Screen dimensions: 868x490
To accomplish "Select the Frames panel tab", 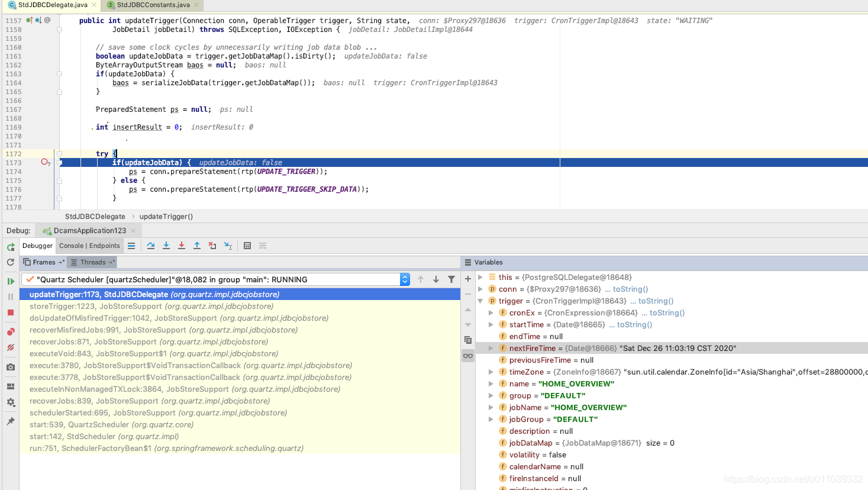I will click(x=44, y=262).
